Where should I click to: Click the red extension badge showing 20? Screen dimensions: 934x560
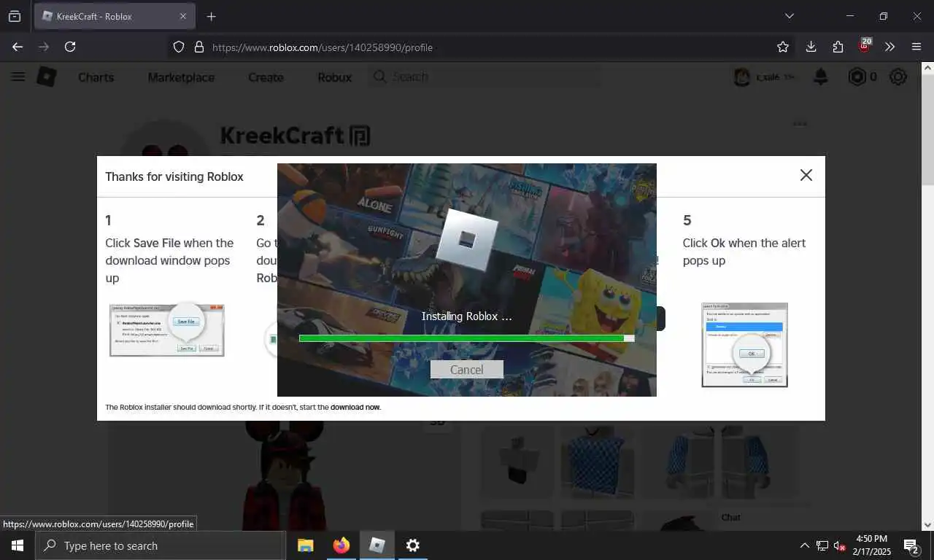(865, 46)
